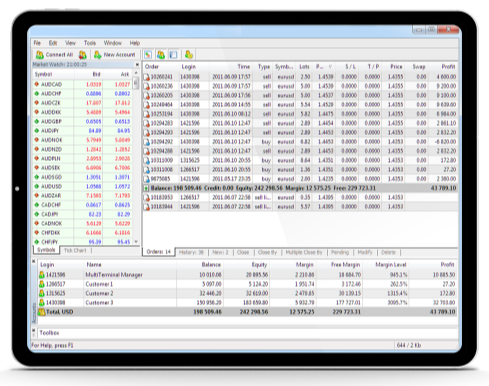Open the Edit menu

click(x=53, y=43)
